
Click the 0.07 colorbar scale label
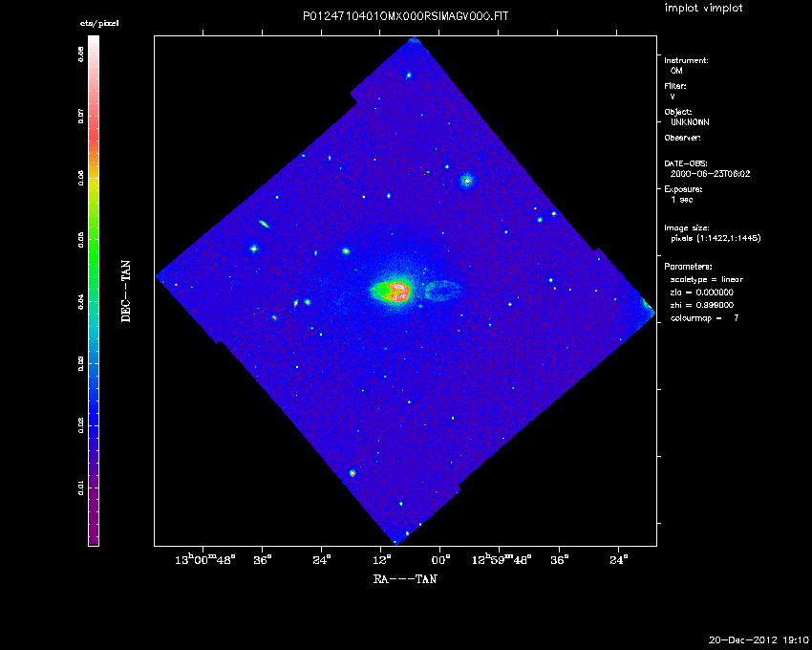(81, 117)
